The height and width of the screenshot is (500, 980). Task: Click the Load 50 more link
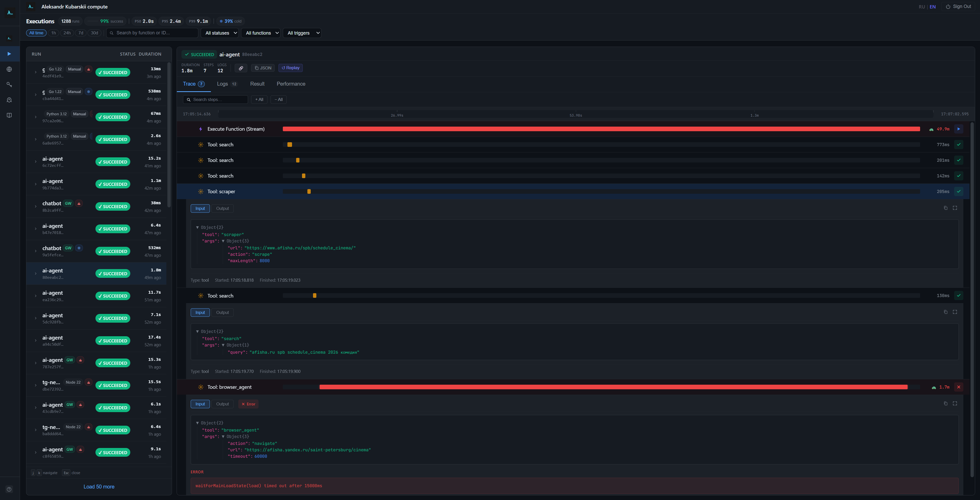(x=99, y=487)
